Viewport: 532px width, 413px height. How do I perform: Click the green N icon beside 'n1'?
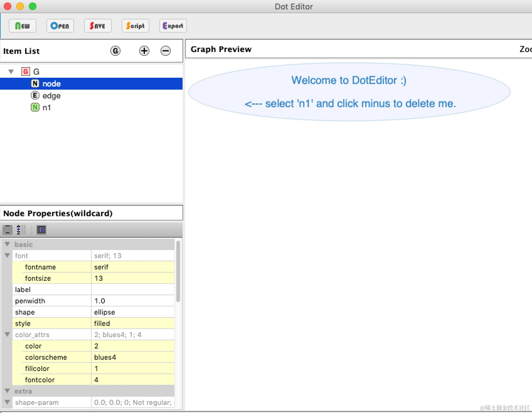(x=35, y=107)
